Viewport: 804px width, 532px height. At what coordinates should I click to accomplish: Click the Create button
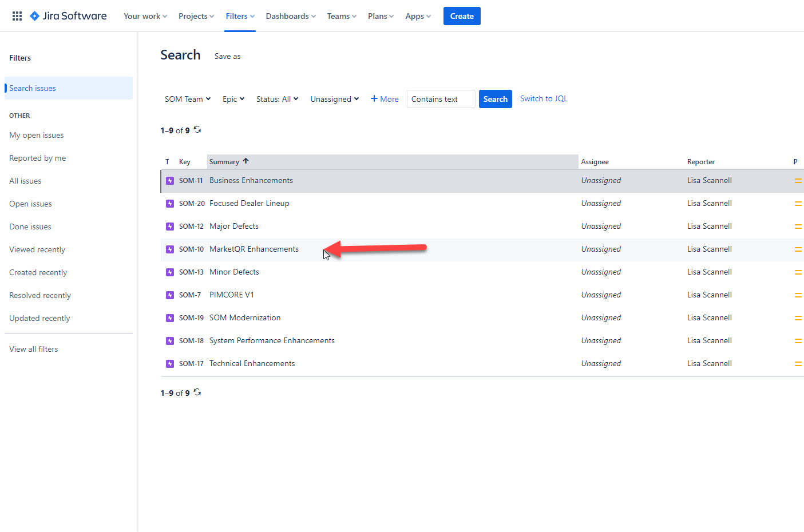pyautogui.click(x=461, y=15)
